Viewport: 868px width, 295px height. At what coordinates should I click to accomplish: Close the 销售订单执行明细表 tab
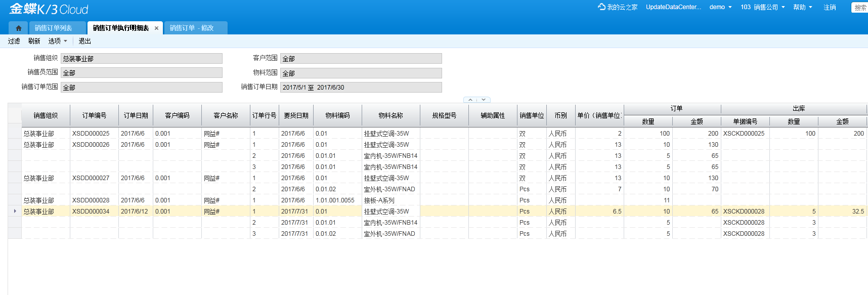[156, 28]
